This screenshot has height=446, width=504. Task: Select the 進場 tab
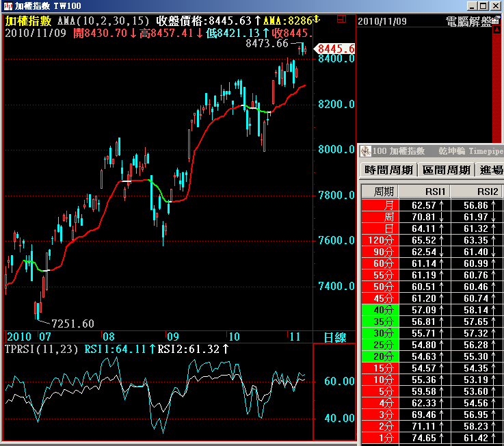point(491,170)
